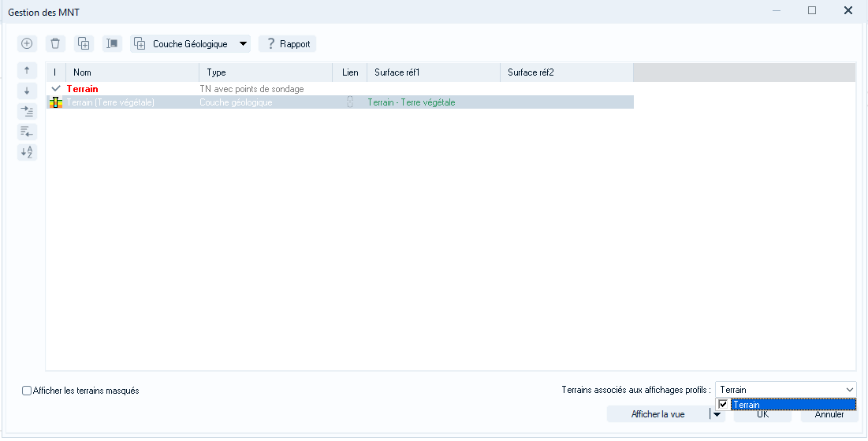Screen dimensions: 868x441
Task: Click the geological layer icon of Terrain (Terre végétale)
Action: (x=55, y=102)
